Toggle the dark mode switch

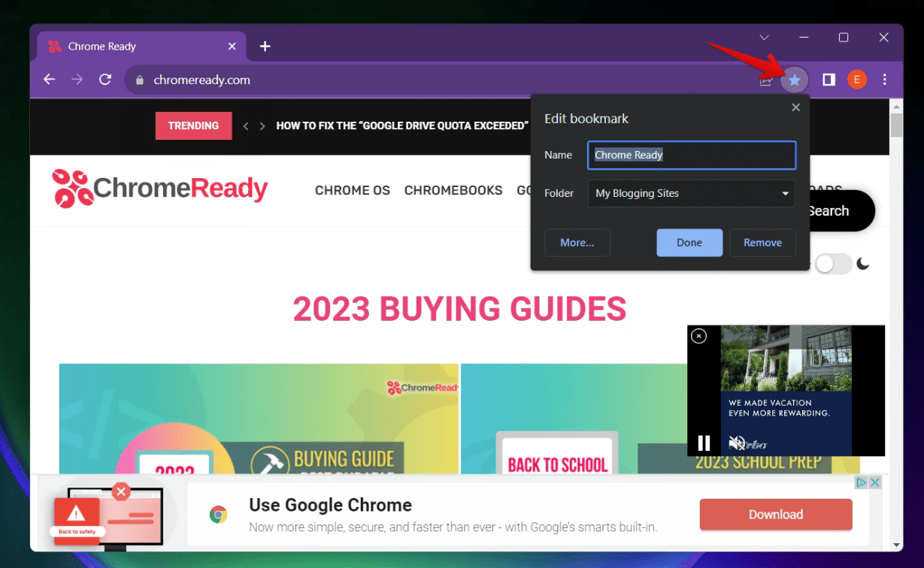[834, 264]
